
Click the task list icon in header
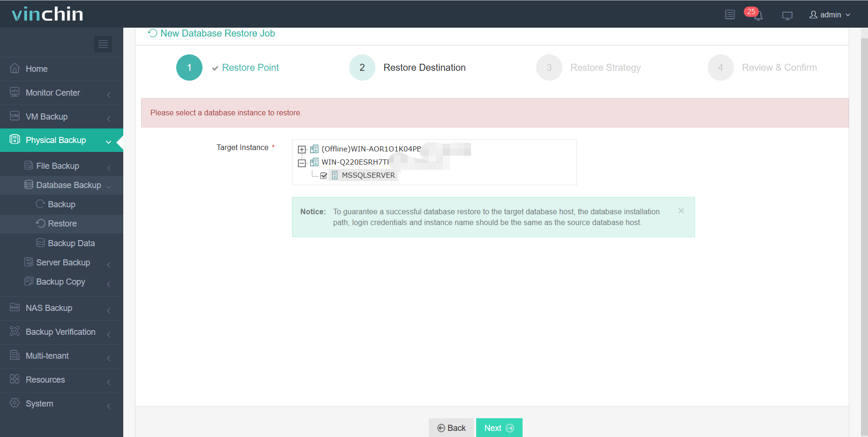(730, 15)
